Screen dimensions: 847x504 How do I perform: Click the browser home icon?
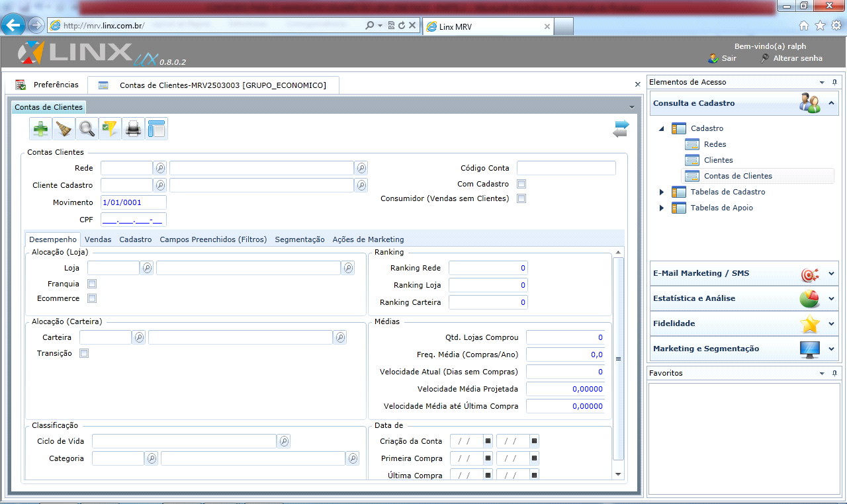804,26
